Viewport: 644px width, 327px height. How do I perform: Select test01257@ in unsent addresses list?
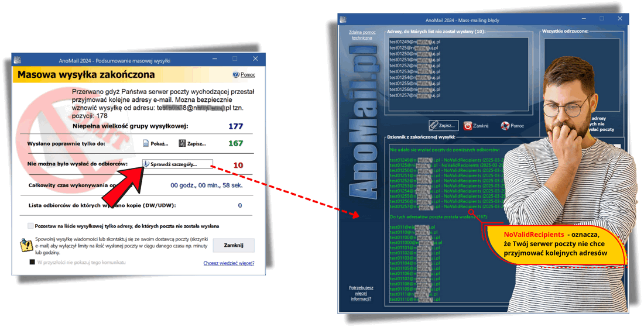(415, 95)
